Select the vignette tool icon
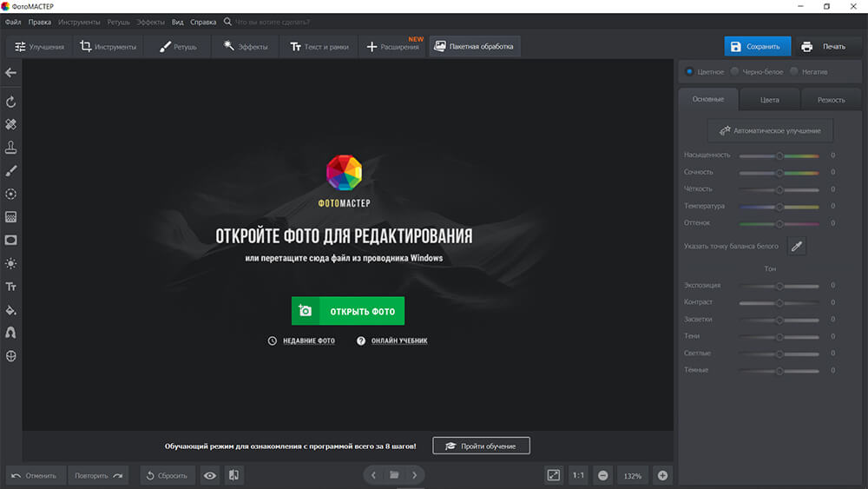 10,241
